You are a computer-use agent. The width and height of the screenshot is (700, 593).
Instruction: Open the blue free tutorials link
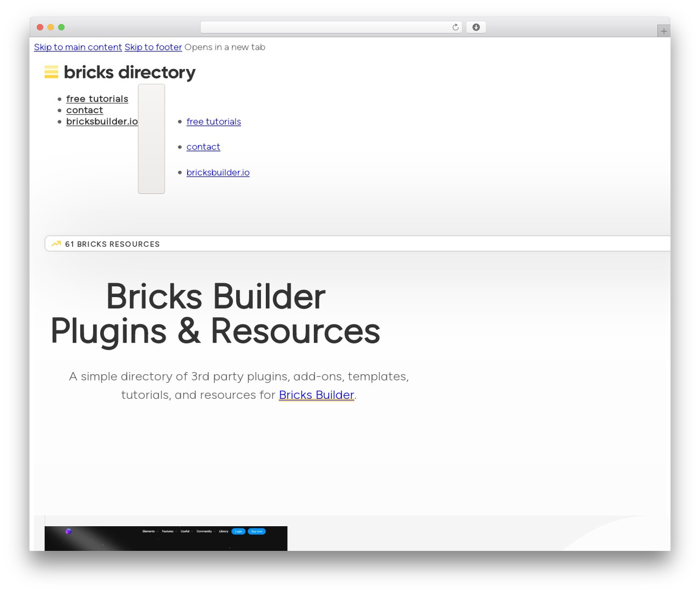(x=214, y=122)
